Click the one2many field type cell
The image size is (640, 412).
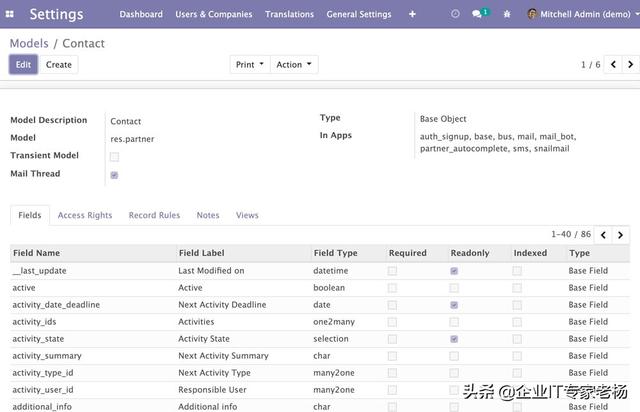pyautogui.click(x=334, y=322)
